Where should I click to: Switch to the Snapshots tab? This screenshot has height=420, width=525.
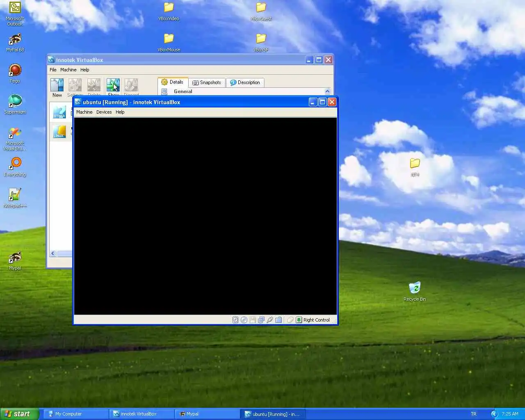[x=207, y=82]
